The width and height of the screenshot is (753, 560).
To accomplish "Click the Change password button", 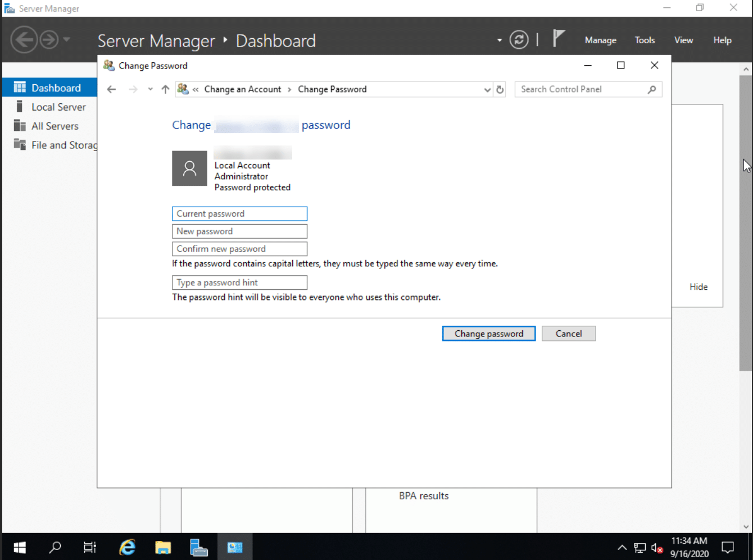I will click(x=488, y=333).
